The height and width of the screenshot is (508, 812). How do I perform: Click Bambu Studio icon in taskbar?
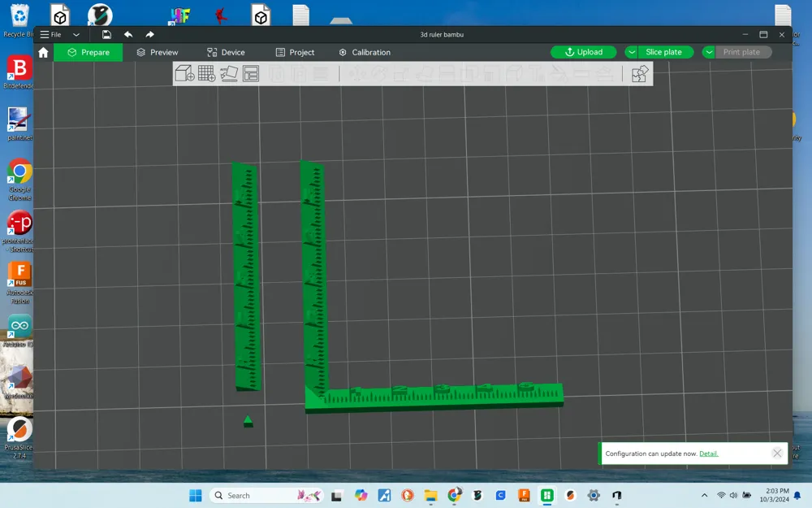click(x=546, y=496)
